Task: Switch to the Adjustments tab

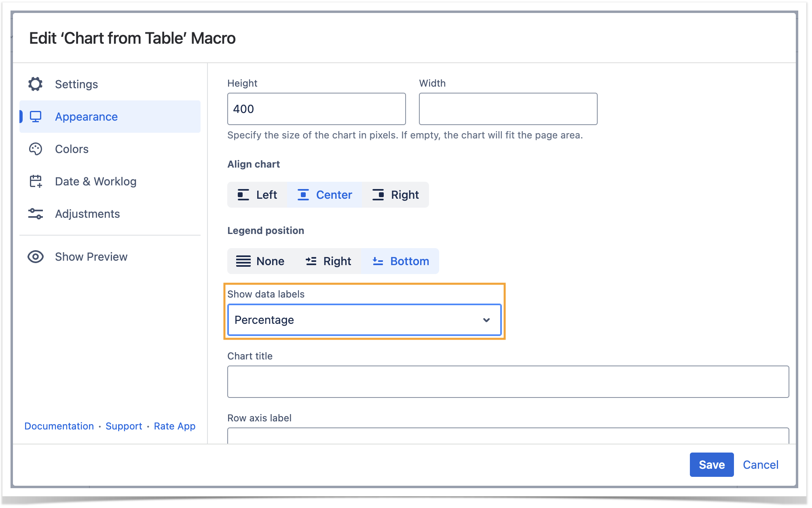Action: pos(87,214)
